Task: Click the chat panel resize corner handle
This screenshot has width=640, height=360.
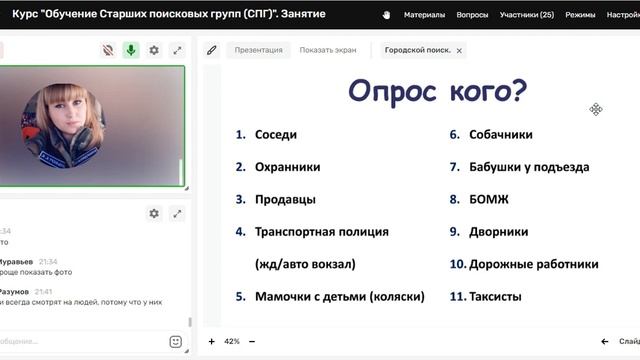Action: pos(187,351)
